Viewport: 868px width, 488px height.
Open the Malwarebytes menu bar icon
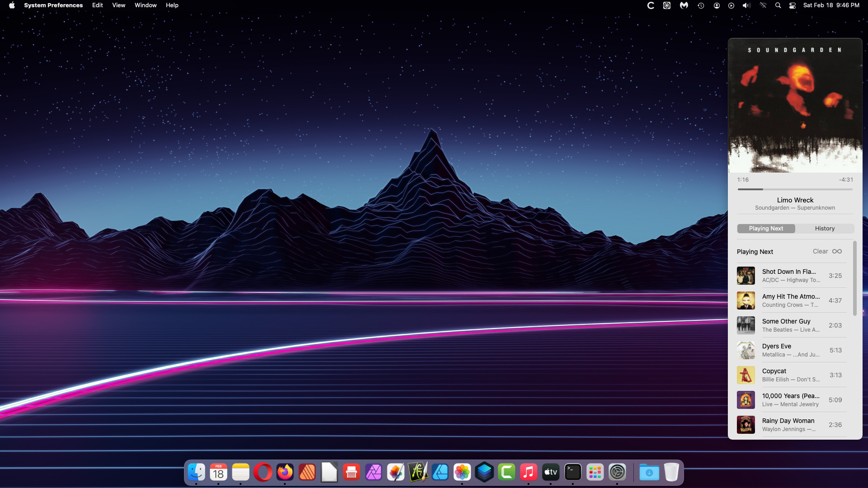[684, 5]
